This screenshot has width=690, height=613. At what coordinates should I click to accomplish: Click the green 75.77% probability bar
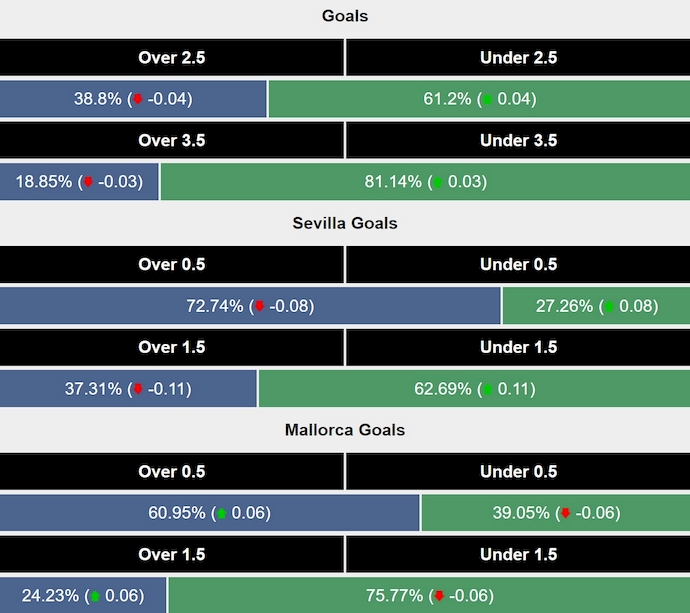[x=428, y=596]
